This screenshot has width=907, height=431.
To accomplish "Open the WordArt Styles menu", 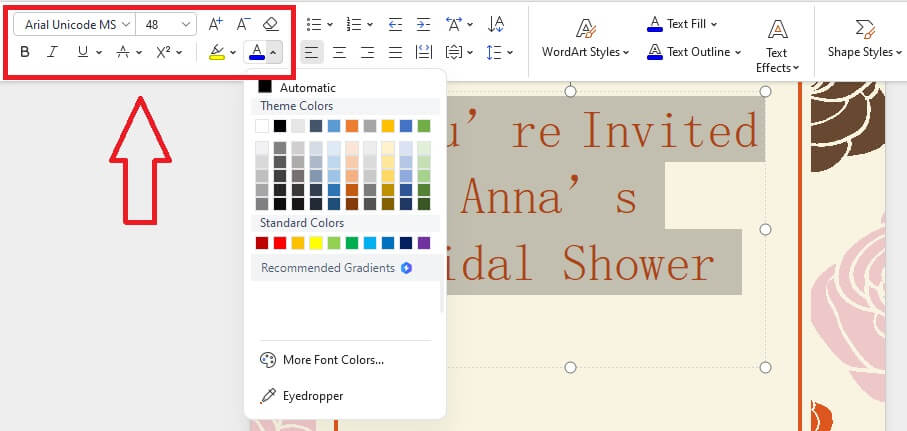I will coord(585,39).
